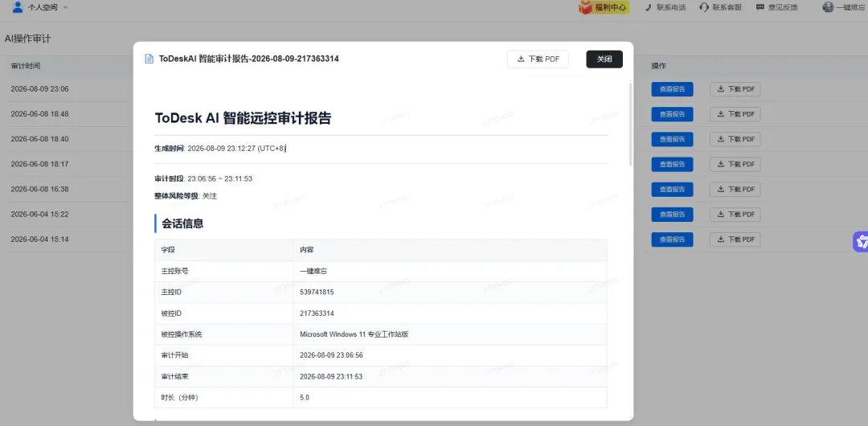Click the document icon beside report title
The image size is (868, 426).
coord(149,59)
